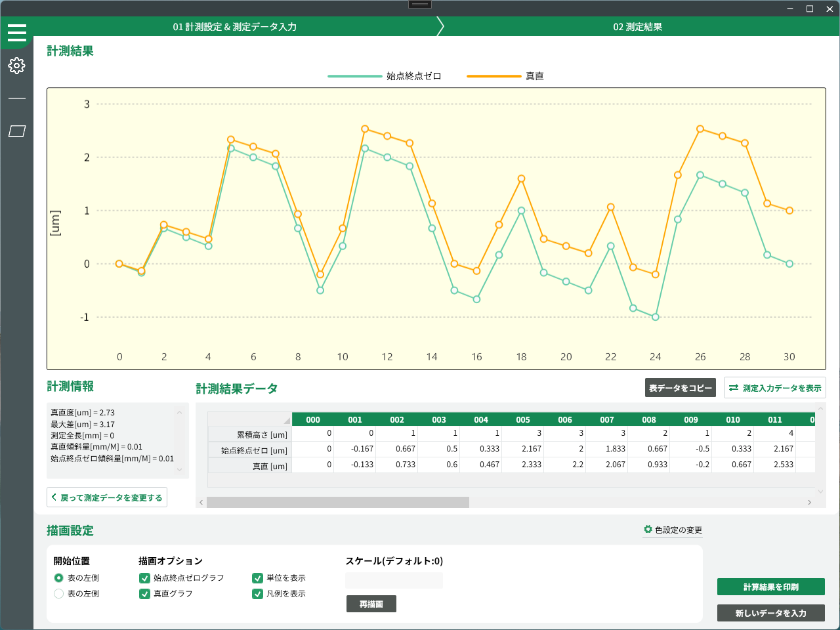Toggle the 真直グラフ checkbox

coord(145,594)
